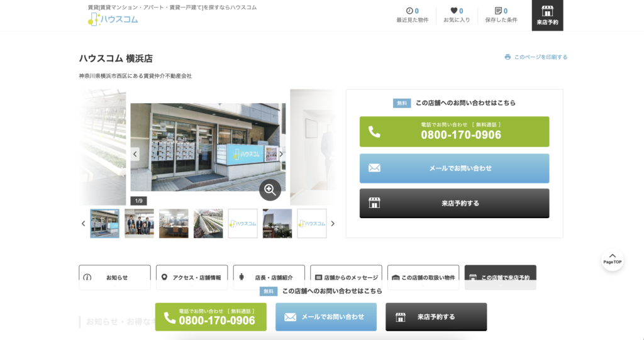Go to この店舗で来店予約 section tab

point(500,277)
